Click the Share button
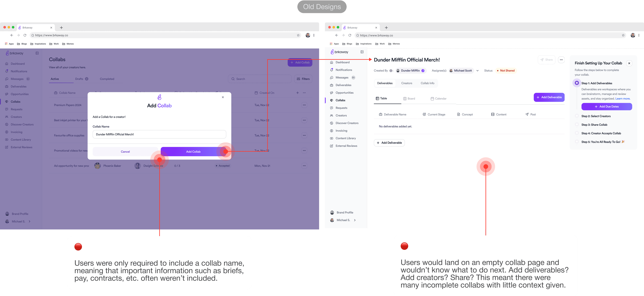This screenshot has height=296, width=644. (x=547, y=60)
